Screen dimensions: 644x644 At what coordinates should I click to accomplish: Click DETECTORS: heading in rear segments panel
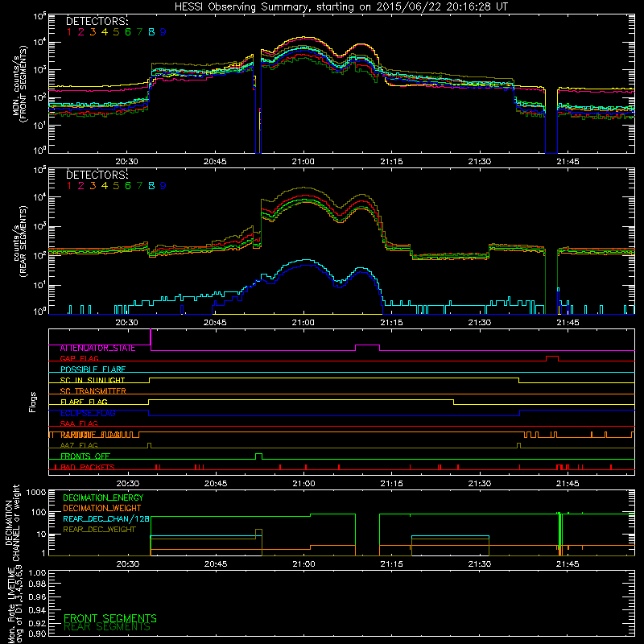pyautogui.click(x=97, y=175)
